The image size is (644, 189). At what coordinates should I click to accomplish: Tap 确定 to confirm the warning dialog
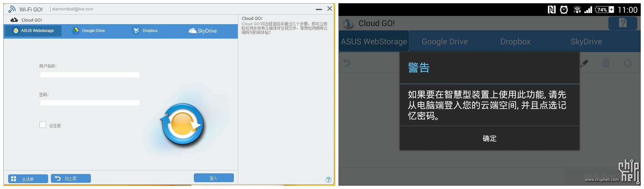(490, 138)
